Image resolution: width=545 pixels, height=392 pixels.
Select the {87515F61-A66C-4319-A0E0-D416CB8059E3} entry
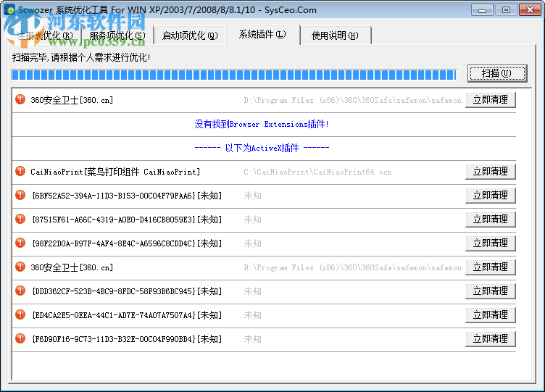point(127,220)
